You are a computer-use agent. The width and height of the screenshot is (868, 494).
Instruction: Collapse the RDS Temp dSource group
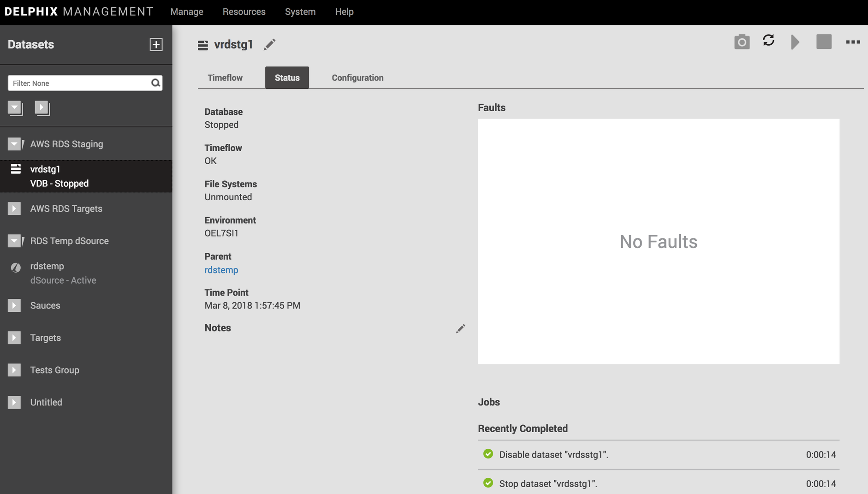coord(14,241)
